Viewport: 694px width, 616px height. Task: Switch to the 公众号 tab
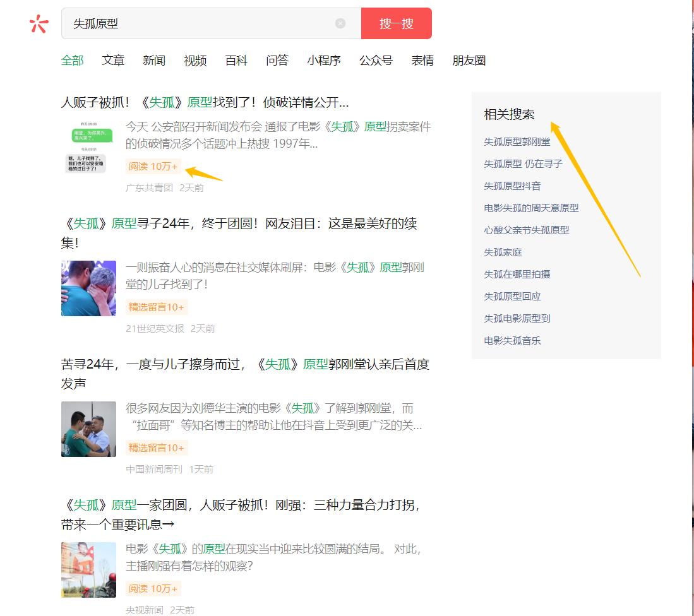tap(376, 60)
